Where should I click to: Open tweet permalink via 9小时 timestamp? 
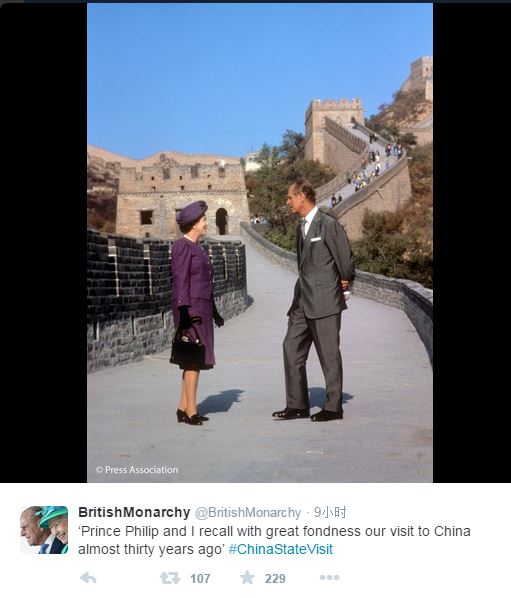tap(330, 512)
